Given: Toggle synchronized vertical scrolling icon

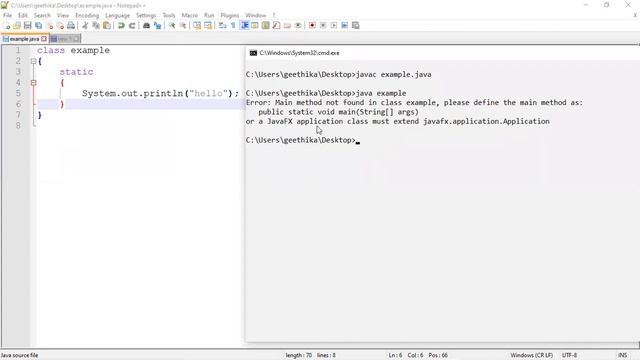Looking at the screenshot, I should (x=197, y=25).
